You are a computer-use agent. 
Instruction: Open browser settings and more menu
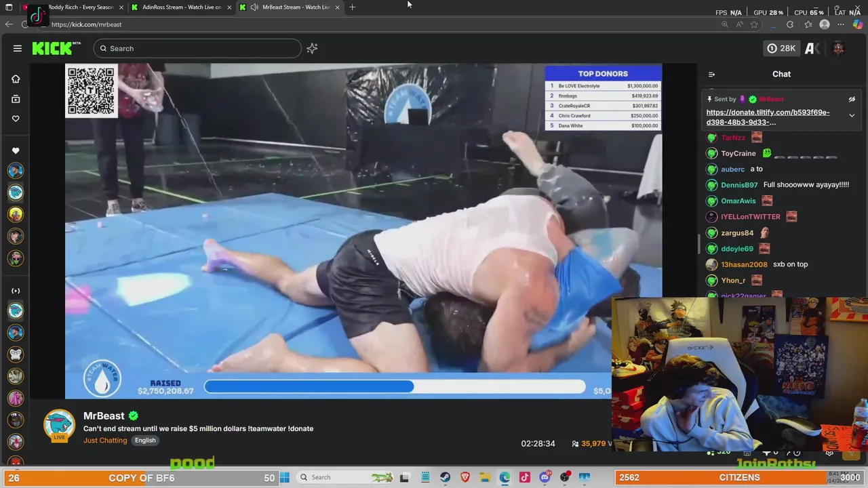click(841, 24)
